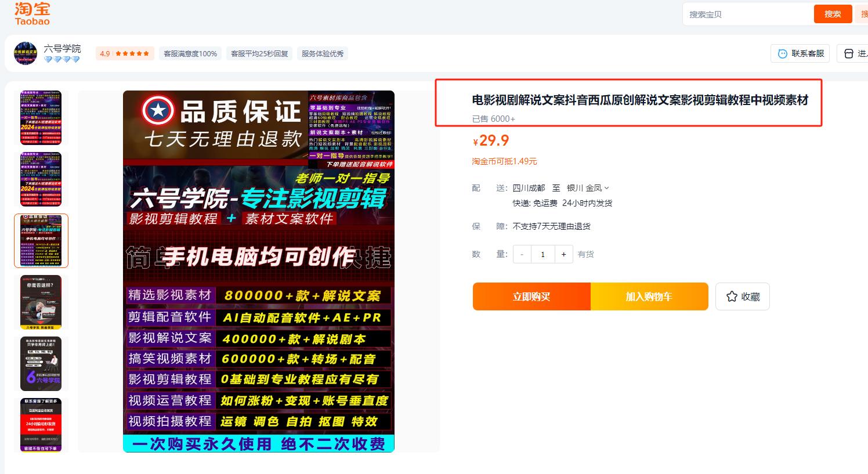Click the 客服满意度100% badge
Image resolution: width=868 pixels, height=474 pixels.
190,53
